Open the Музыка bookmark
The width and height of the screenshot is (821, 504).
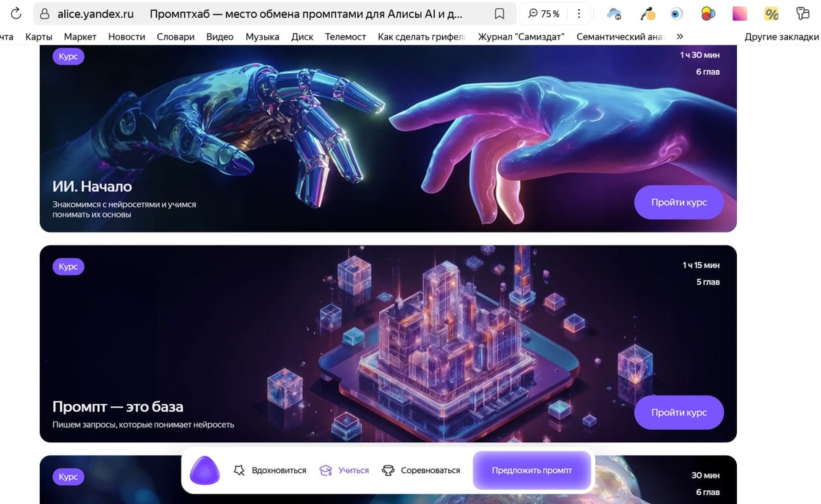263,37
